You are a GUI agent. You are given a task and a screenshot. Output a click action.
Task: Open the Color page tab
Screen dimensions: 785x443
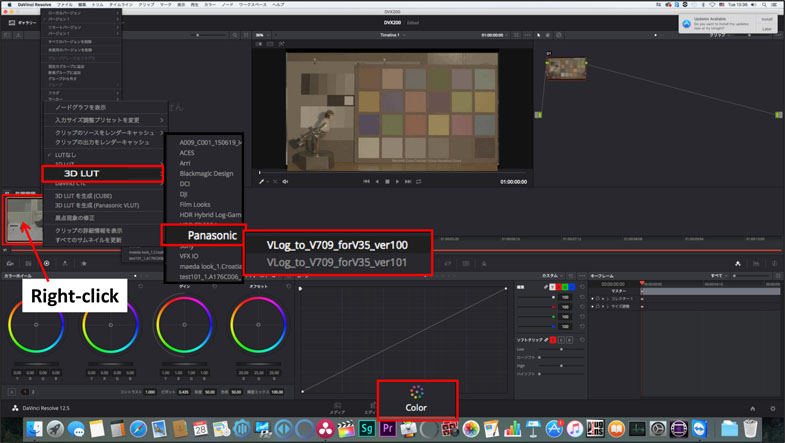417,399
